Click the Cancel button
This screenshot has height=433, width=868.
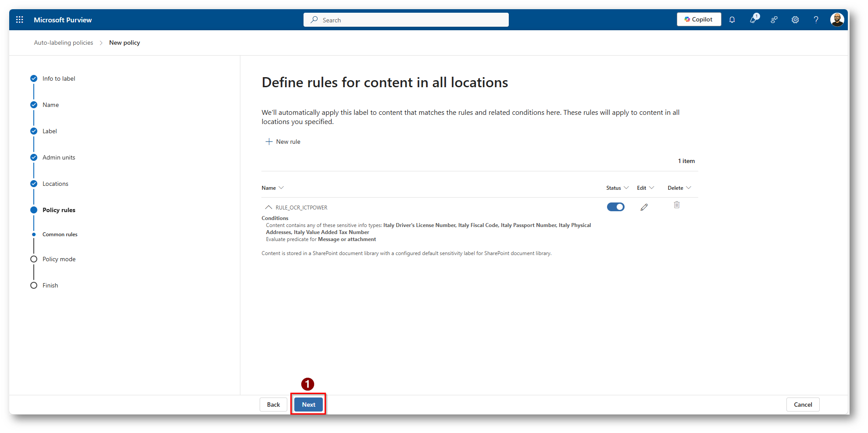[802, 405]
